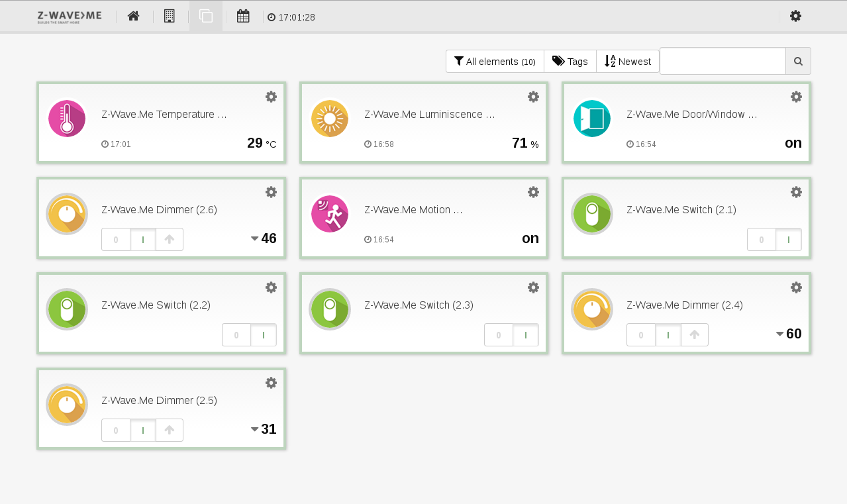Open settings gear of Temperature widget
Viewport: 847px width, 504px height.
[271, 97]
